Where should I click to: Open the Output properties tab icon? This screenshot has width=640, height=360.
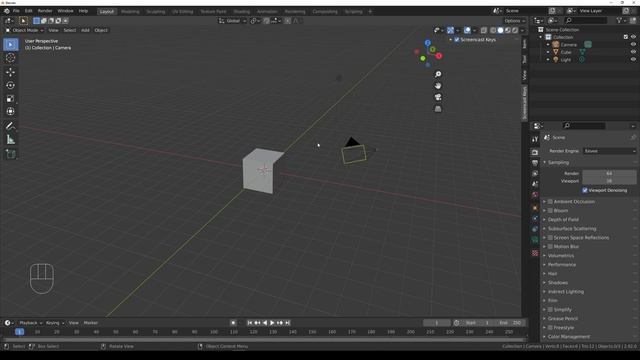click(x=535, y=163)
